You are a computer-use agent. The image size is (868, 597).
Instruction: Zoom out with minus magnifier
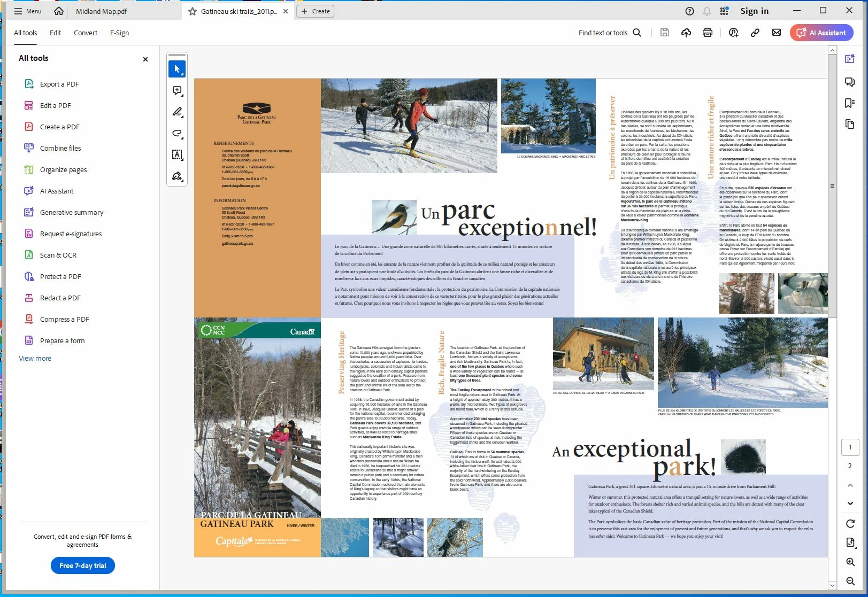tap(850, 581)
